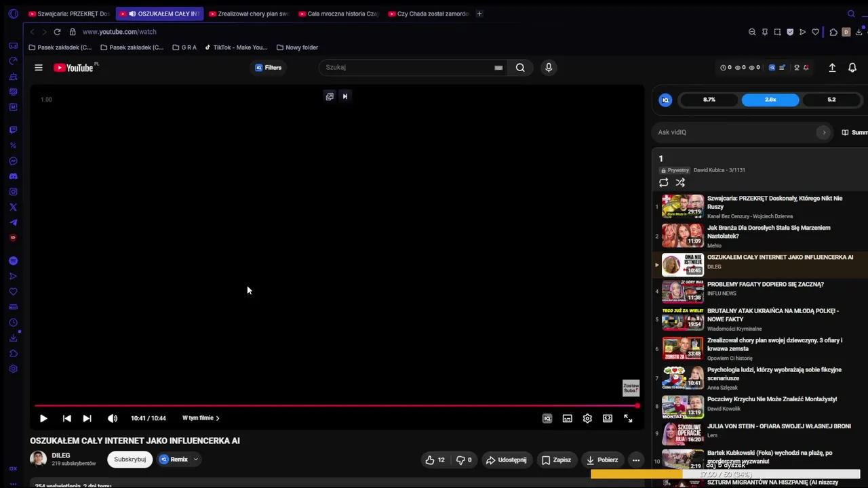The image size is (868, 488).
Task: Open the browser heart favorites icon
Action: (815, 32)
